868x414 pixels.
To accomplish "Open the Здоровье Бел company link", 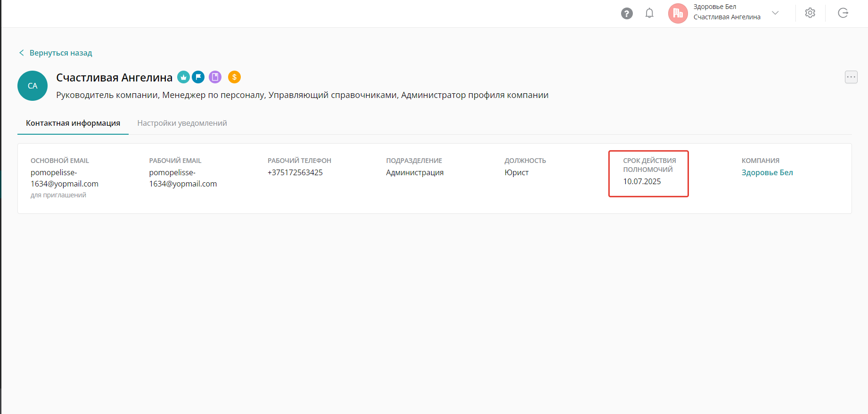I will (x=767, y=172).
